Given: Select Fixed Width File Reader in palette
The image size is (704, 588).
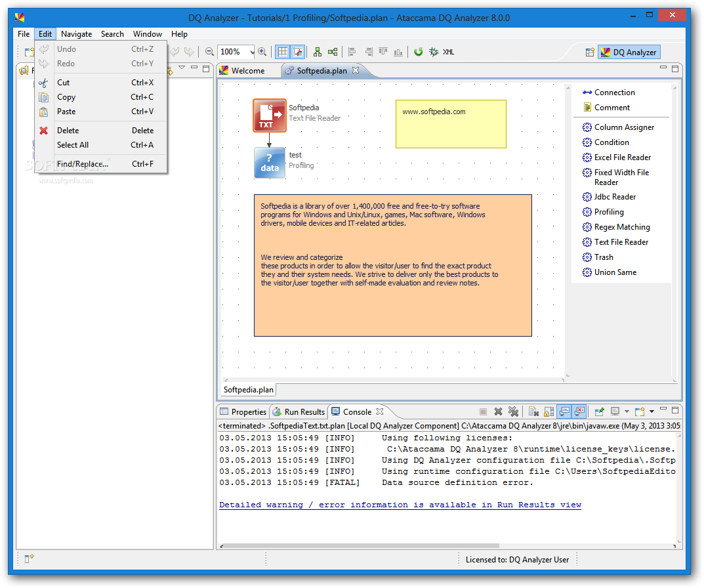Looking at the screenshot, I should pos(615,177).
